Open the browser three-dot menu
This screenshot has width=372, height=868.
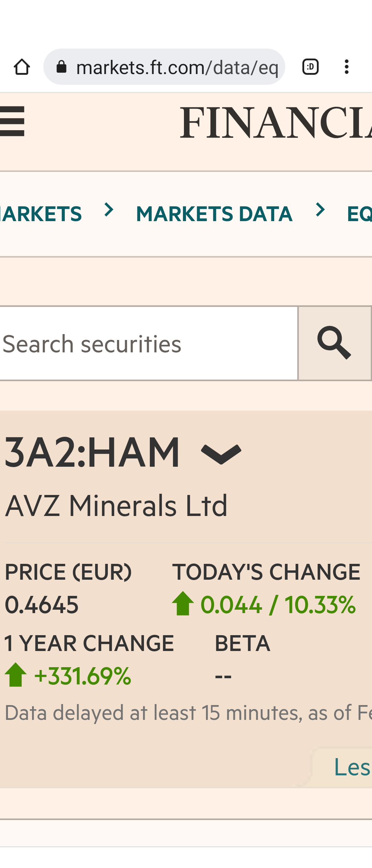point(347,67)
